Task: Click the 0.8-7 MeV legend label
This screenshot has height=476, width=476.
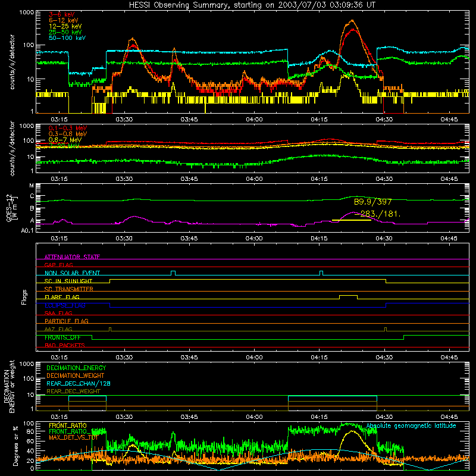Action: (65, 140)
